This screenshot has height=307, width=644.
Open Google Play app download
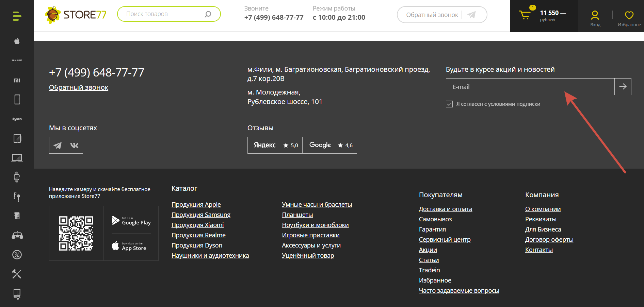click(131, 221)
